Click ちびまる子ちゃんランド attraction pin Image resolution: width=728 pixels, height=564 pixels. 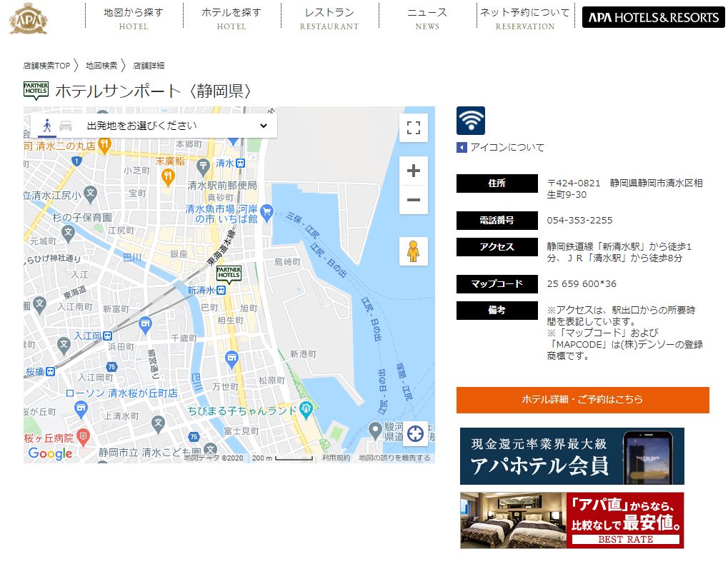tap(306, 410)
